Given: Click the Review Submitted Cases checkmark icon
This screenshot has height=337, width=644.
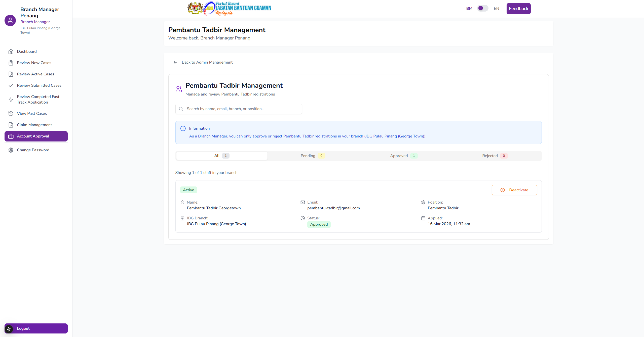Looking at the screenshot, I should 11,85.
